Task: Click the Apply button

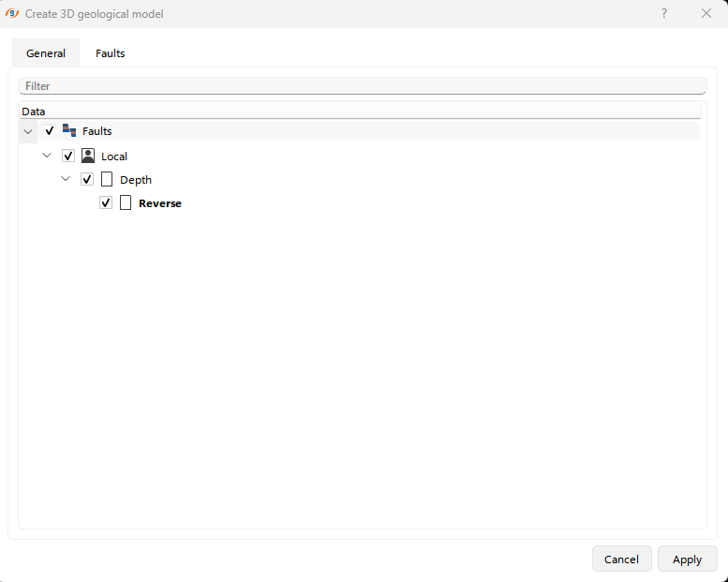Action: click(687, 559)
